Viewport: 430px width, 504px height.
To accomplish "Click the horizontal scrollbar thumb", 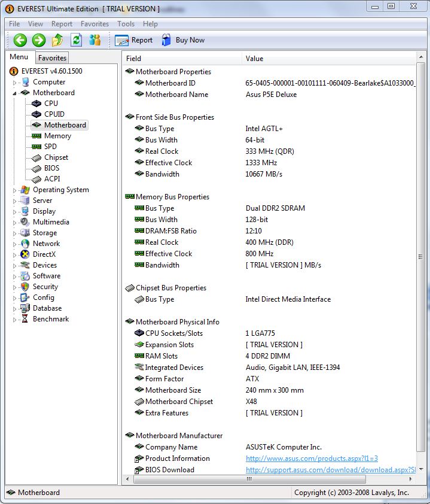I will click(249, 479).
